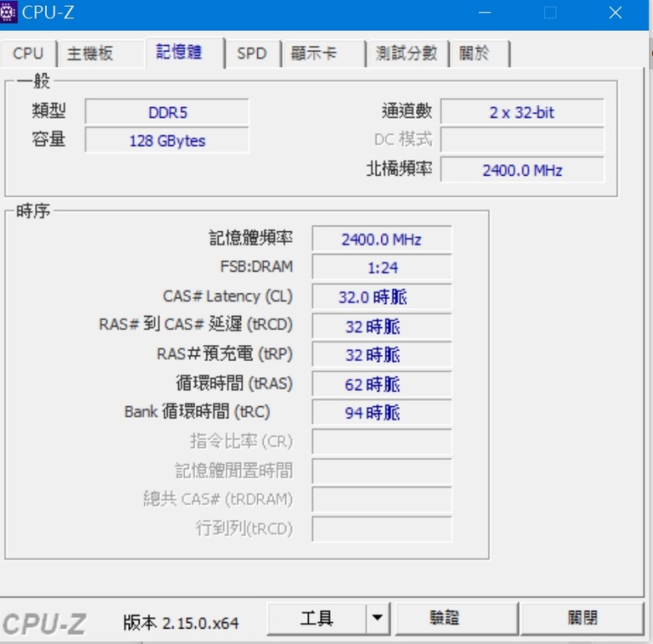Click the 工具 button
Viewport: 653px width, 644px height.
316,618
